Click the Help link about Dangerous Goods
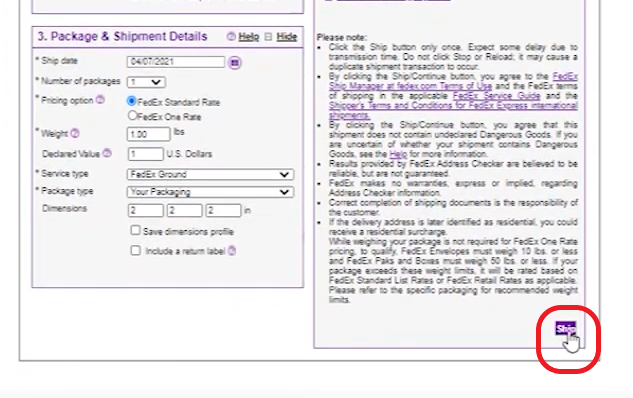The width and height of the screenshot is (633, 398). point(398,154)
